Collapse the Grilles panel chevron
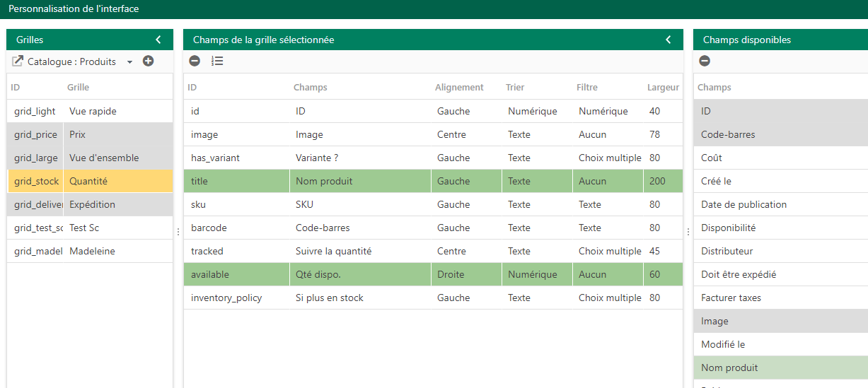868x388 pixels. tap(158, 40)
